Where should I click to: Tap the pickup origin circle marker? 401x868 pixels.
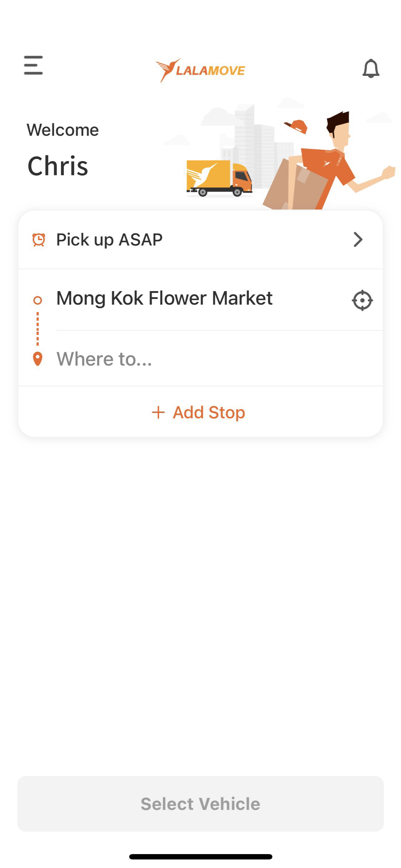pos(38,300)
